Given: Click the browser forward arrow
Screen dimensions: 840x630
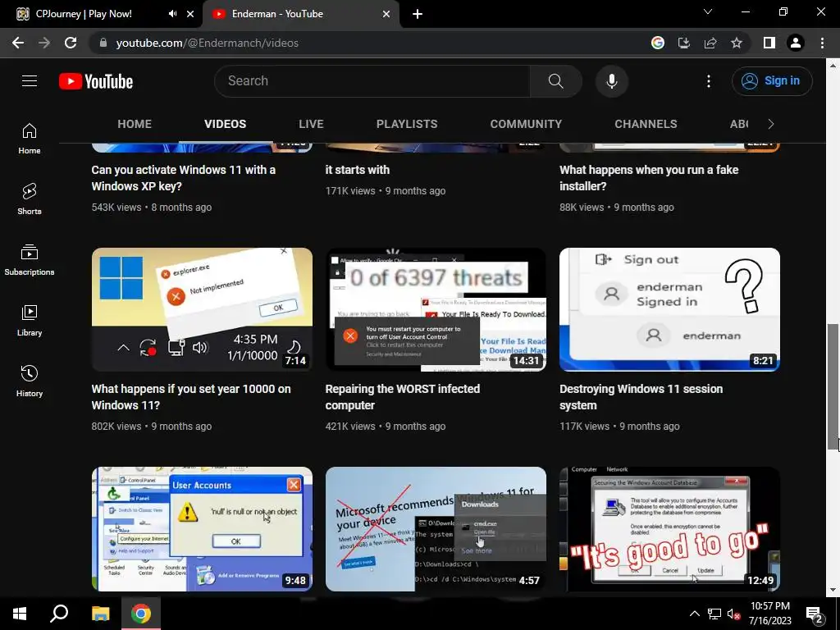Looking at the screenshot, I should (44, 43).
